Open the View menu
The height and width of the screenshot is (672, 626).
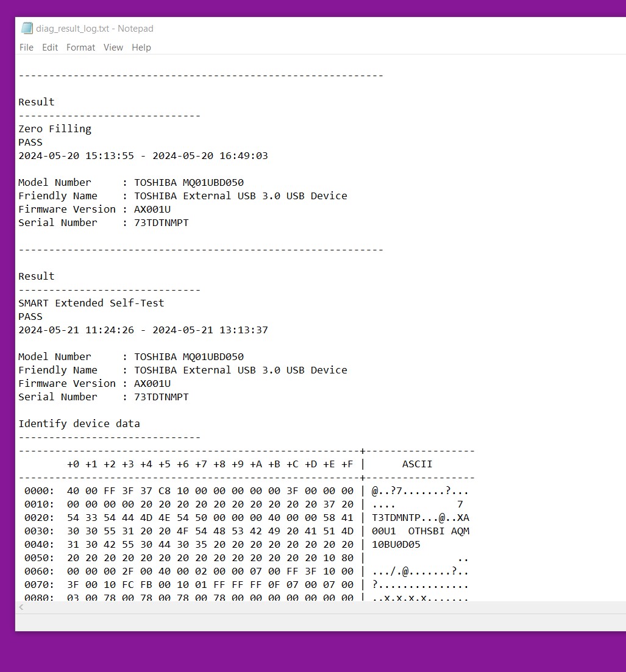(113, 48)
